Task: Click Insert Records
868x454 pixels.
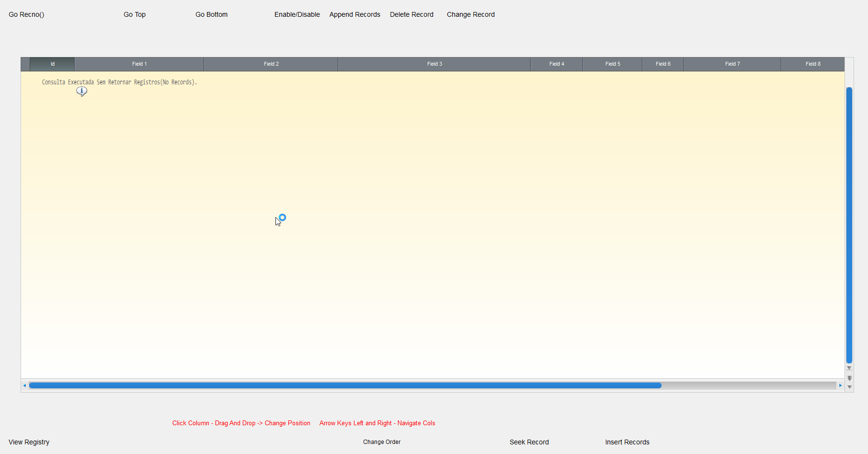Action: coord(627,442)
